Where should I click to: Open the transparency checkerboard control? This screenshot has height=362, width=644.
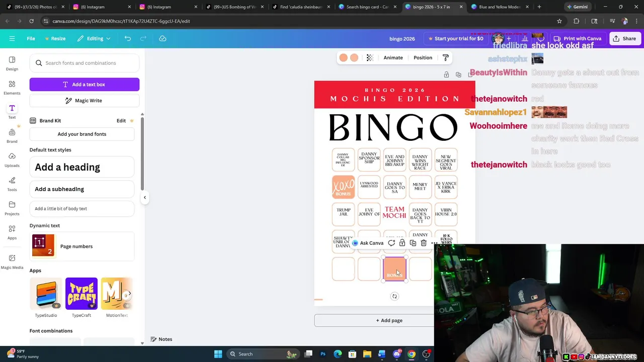point(370,58)
